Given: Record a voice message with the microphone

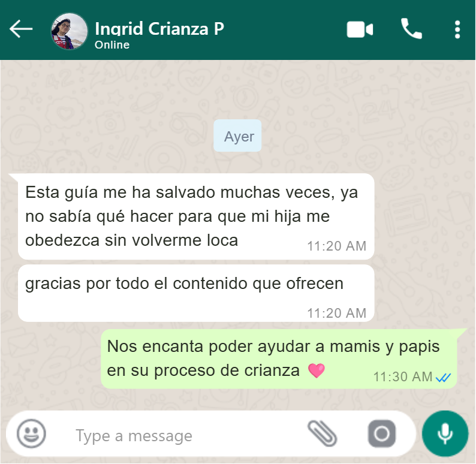Looking at the screenshot, I should pyautogui.click(x=445, y=433).
